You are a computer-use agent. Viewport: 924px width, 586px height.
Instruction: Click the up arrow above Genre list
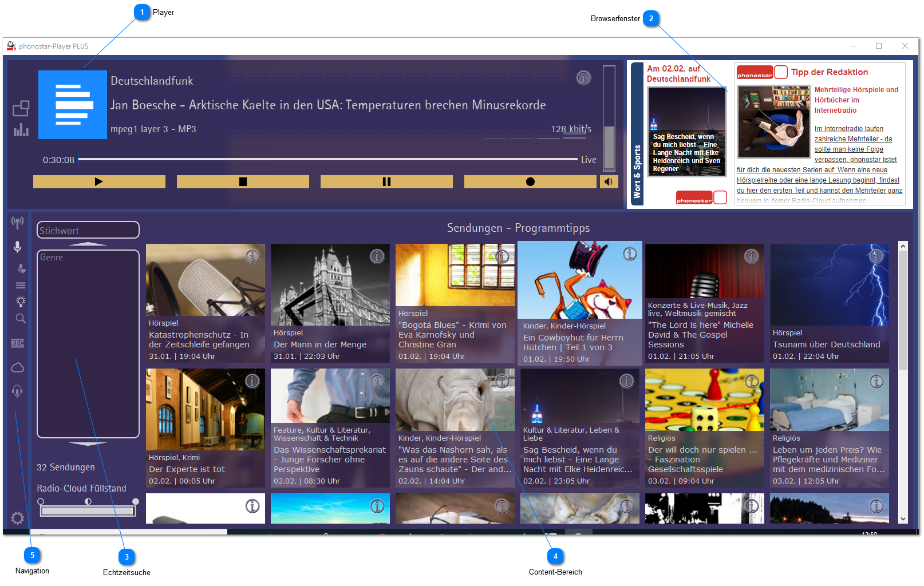(x=88, y=244)
